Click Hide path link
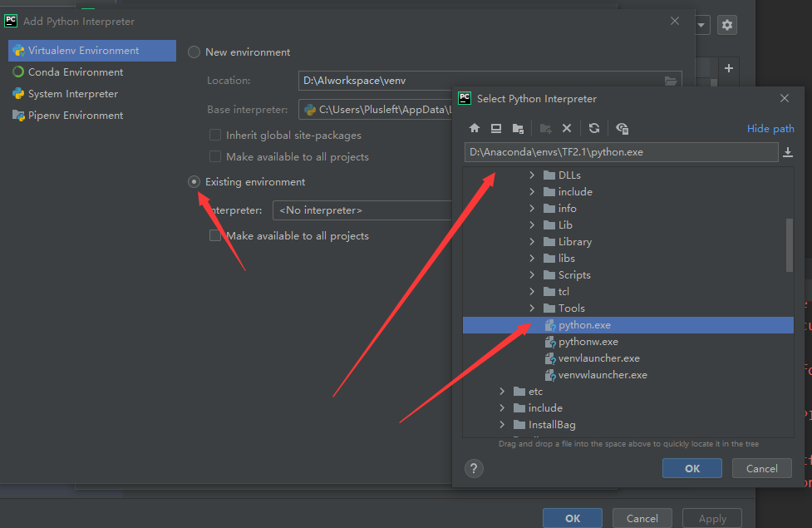The image size is (812, 528). [x=770, y=129]
